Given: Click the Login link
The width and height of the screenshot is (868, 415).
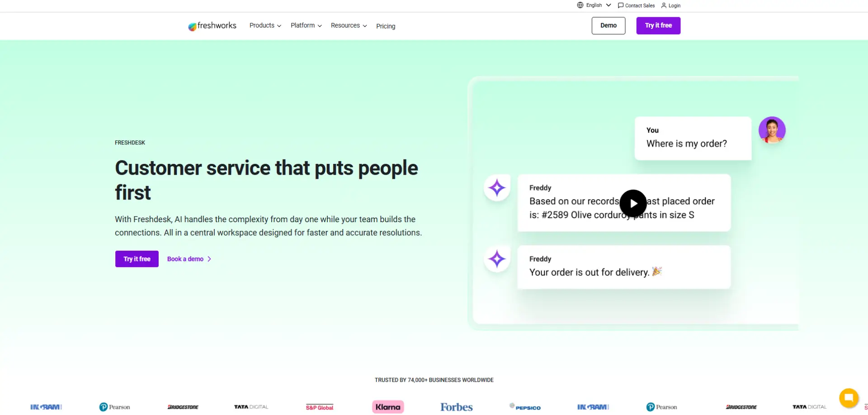Looking at the screenshot, I should pos(670,5).
